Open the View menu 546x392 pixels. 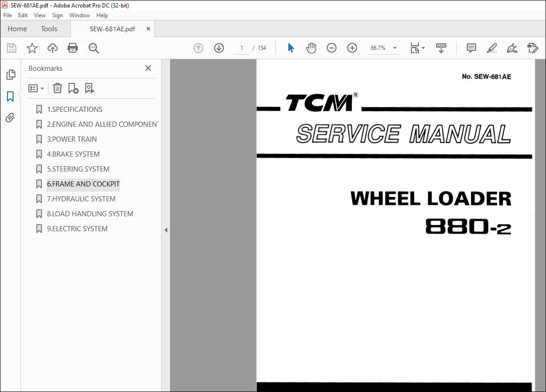coord(40,15)
